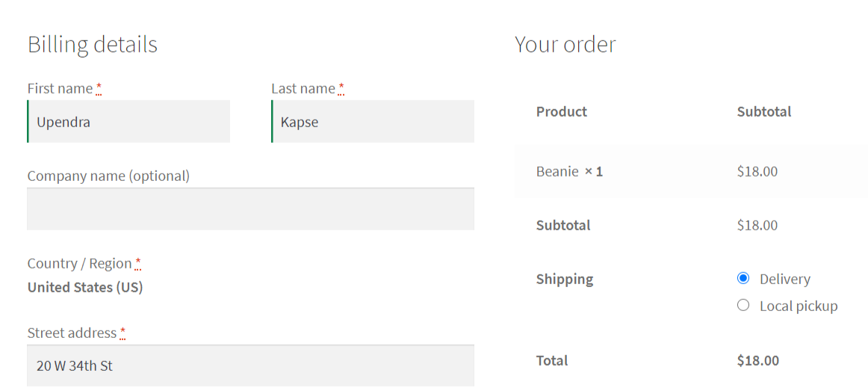The height and width of the screenshot is (391, 868).
Task: Click the bold $18.00 Total amount
Action: (x=758, y=360)
